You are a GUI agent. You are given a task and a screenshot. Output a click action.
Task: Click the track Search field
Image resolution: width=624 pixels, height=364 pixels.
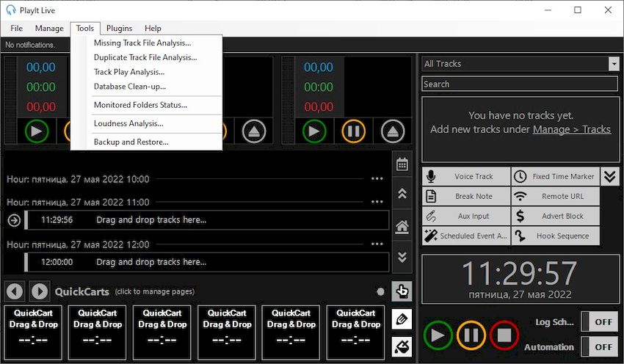pos(520,84)
